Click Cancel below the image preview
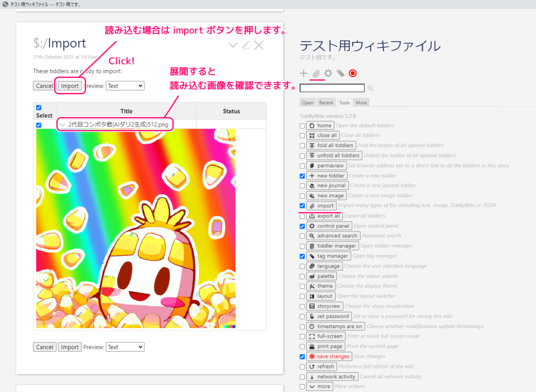Viewport: 536px width, 392px height. 44,346
